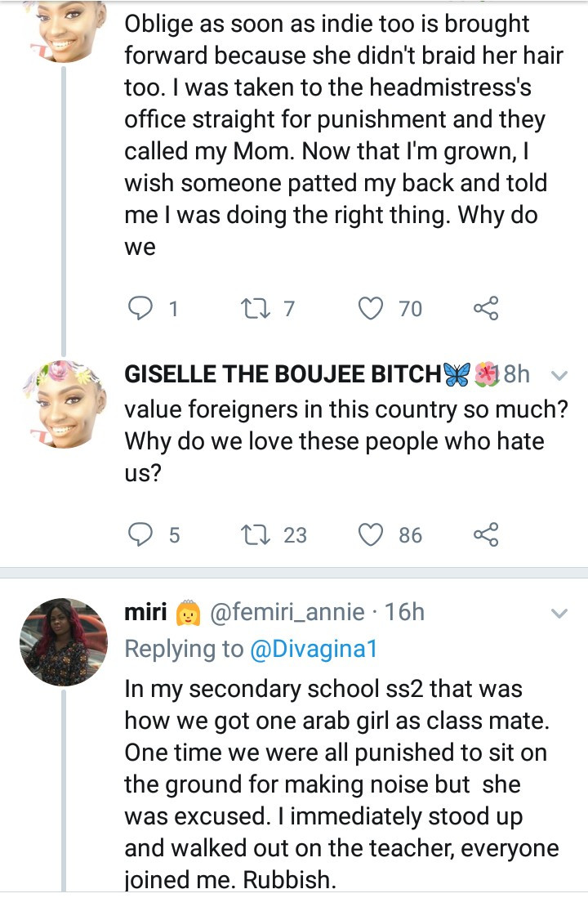Open the 'GISELLE THE BOUJEE BITCH' display name
Image resolution: width=588 pixels, height=898 pixels.
pyautogui.click(x=282, y=374)
